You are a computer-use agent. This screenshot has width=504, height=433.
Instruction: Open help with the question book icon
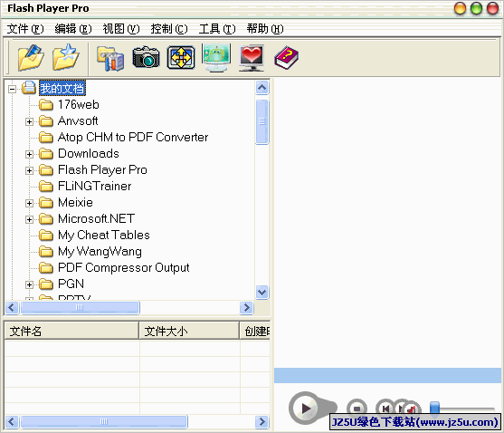(x=286, y=58)
